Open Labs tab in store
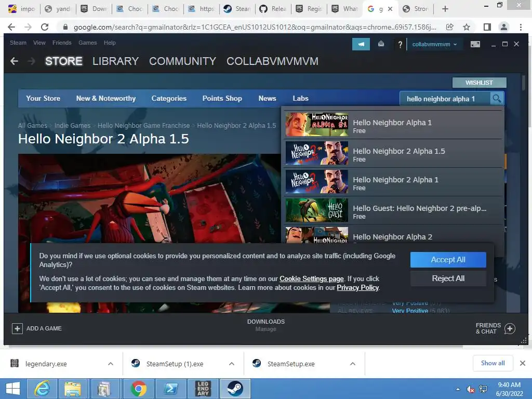 (x=301, y=98)
